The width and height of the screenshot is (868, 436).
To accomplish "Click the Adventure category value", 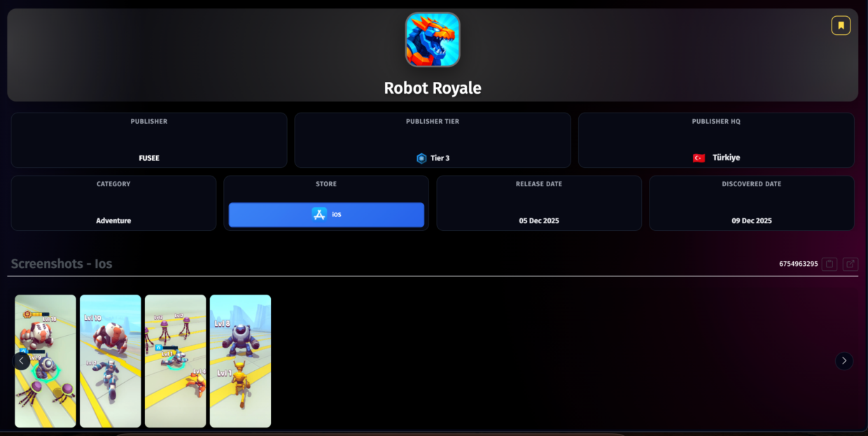I will [113, 220].
